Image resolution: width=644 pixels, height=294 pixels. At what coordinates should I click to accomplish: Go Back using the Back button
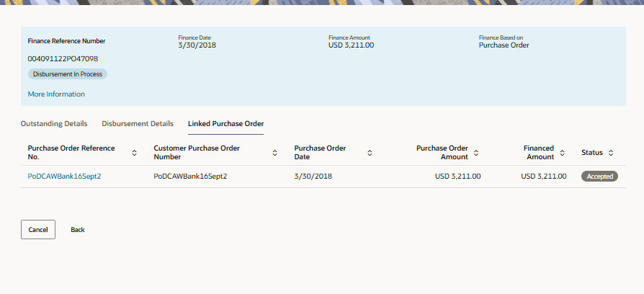coord(78,230)
